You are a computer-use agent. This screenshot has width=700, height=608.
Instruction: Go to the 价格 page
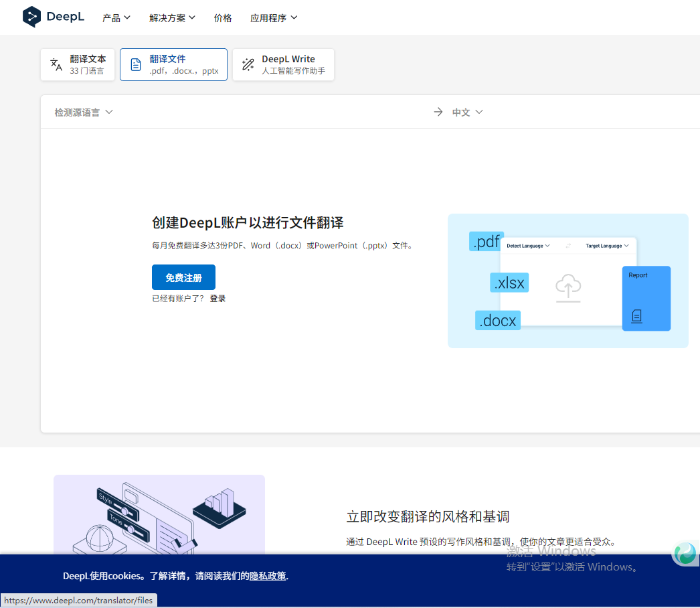pyautogui.click(x=223, y=18)
